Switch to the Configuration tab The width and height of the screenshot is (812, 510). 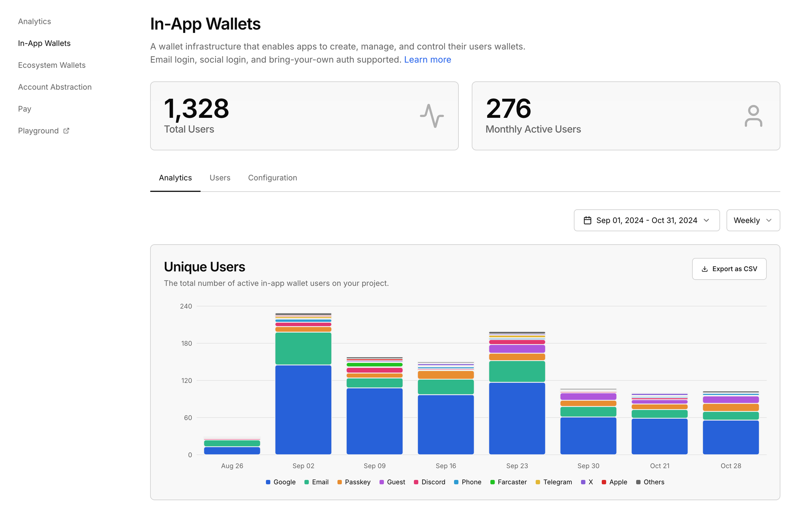tap(272, 178)
